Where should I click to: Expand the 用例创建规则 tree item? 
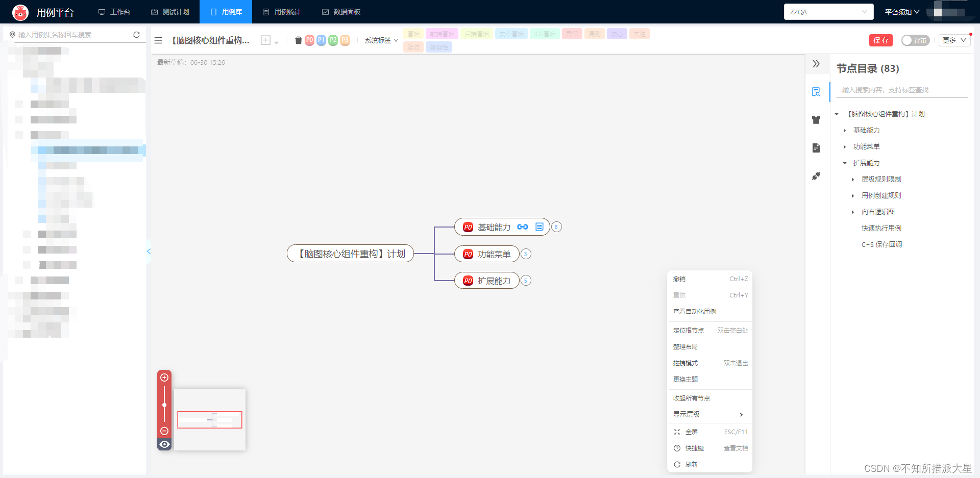853,196
